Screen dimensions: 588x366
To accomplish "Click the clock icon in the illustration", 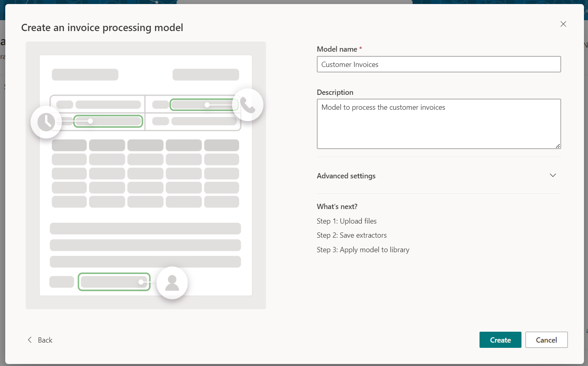I will coord(46,122).
